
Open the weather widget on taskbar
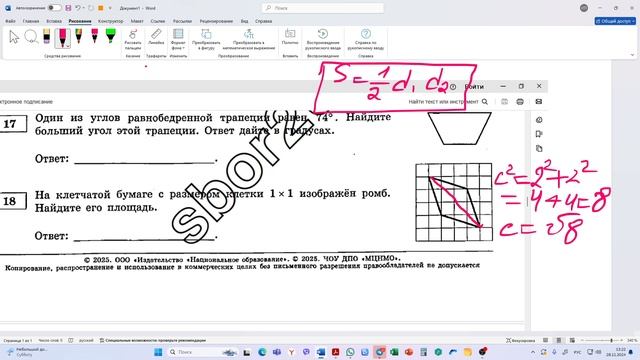(28, 352)
